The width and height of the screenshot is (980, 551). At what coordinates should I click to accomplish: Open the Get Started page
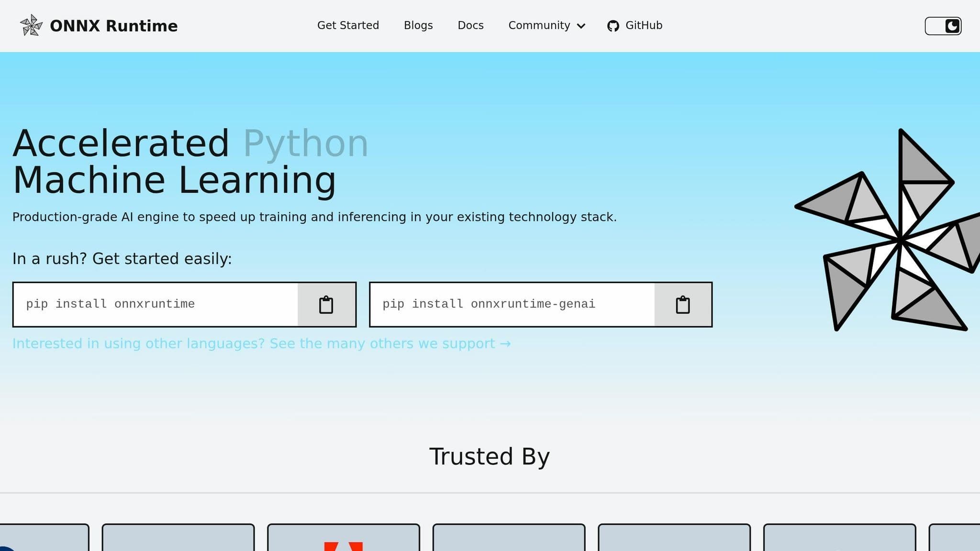pyautogui.click(x=348, y=25)
